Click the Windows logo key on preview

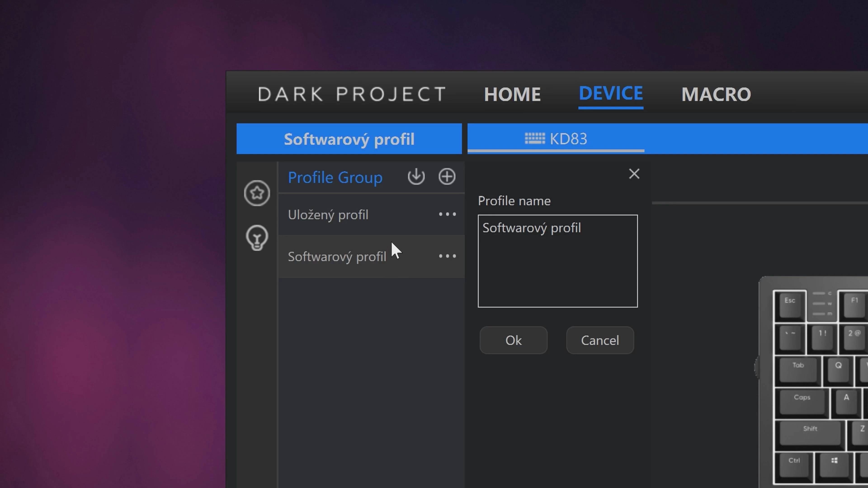[834, 467]
